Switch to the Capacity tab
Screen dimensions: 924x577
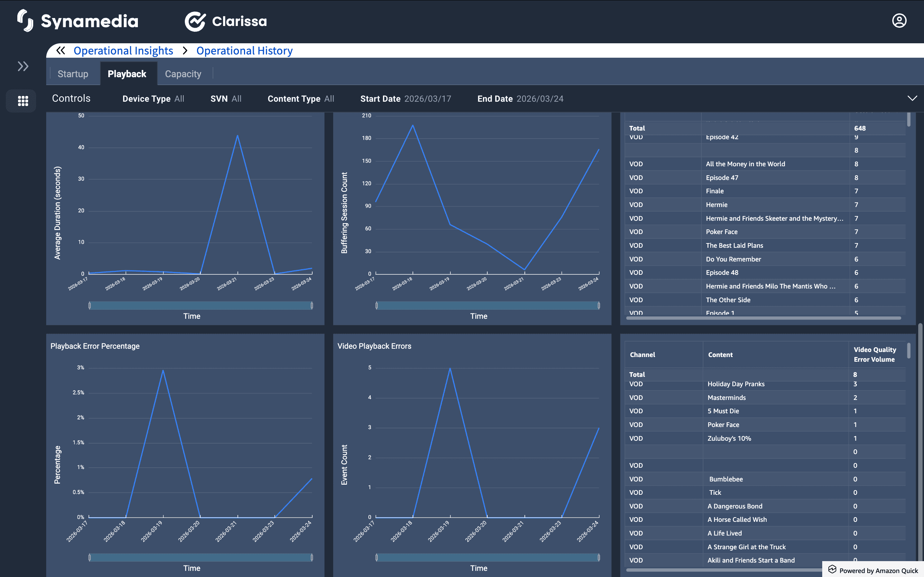pos(183,74)
